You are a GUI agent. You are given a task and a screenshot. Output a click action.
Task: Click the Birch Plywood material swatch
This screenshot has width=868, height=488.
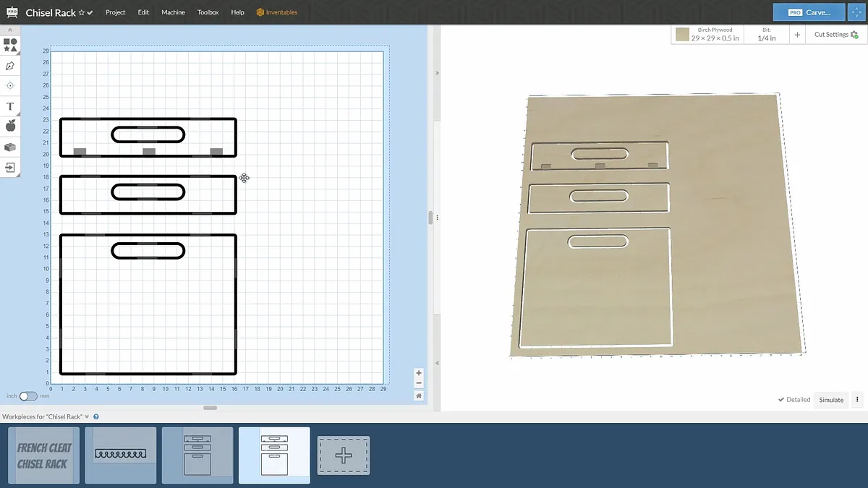coord(682,34)
